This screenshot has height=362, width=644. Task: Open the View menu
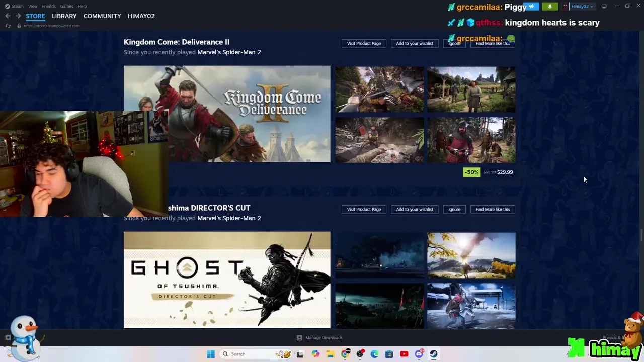point(33,6)
